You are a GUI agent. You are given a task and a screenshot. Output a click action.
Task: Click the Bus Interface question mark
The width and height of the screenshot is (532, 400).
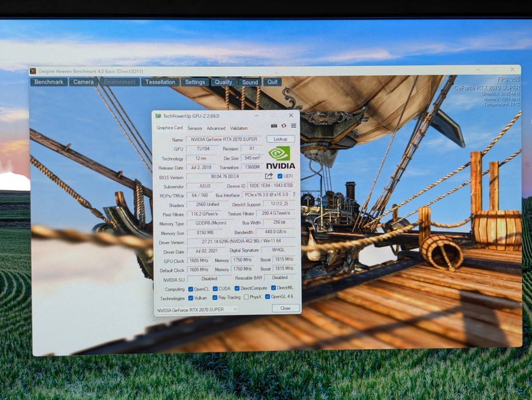tap(294, 195)
